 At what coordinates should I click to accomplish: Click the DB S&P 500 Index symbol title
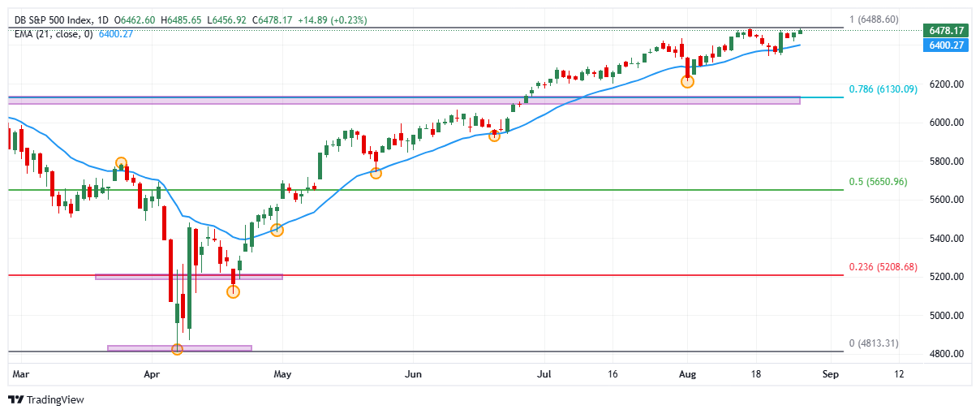[47, 19]
